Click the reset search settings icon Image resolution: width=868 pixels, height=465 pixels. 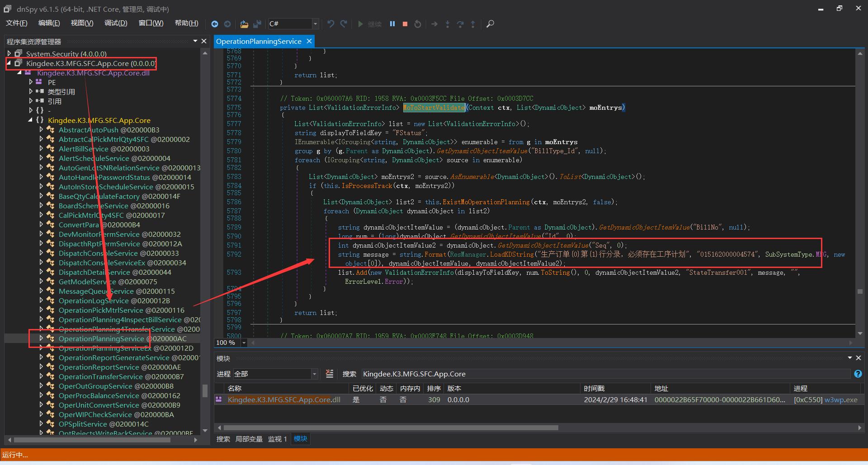[x=330, y=374]
